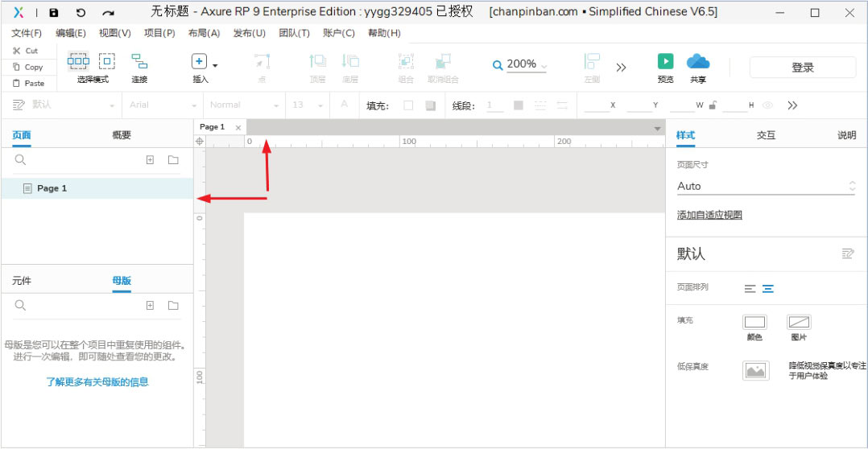The width and height of the screenshot is (868, 449).
Task: Click the 添加自适应视图 link
Action: [709, 215]
